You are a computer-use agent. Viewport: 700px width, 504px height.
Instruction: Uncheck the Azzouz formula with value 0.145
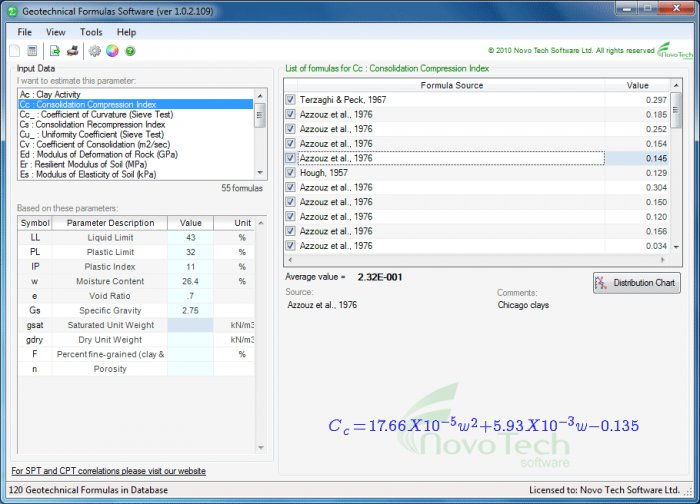point(291,158)
